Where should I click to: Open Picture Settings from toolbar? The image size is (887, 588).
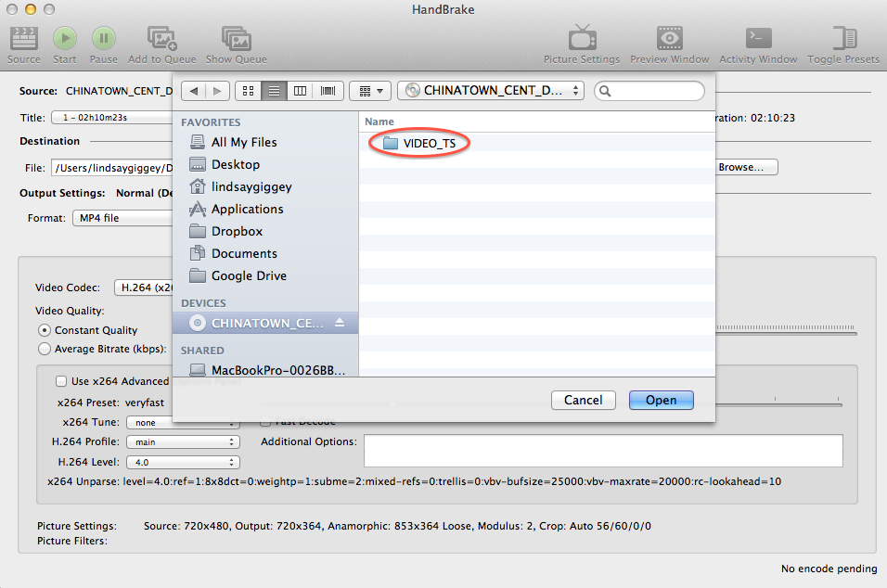[582, 45]
